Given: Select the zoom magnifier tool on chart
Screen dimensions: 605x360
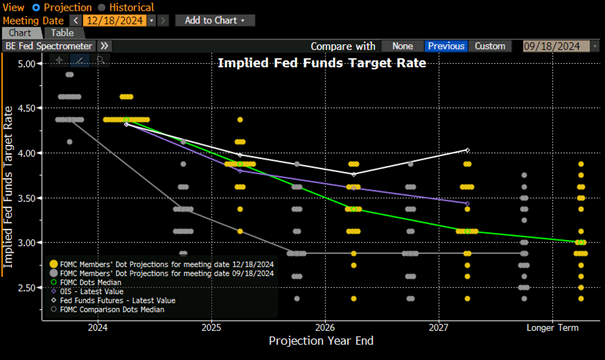Looking at the screenshot, I should click(x=100, y=60).
